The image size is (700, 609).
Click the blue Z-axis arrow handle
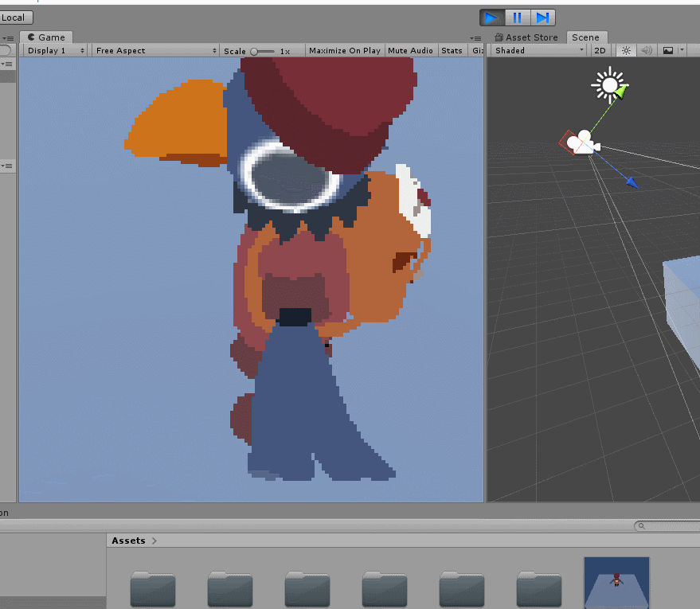[632, 182]
